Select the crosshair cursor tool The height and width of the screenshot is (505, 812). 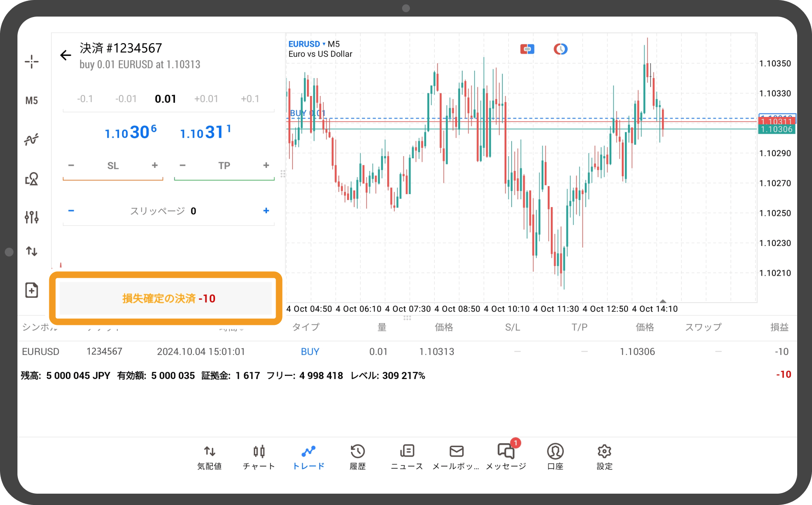tap(31, 61)
